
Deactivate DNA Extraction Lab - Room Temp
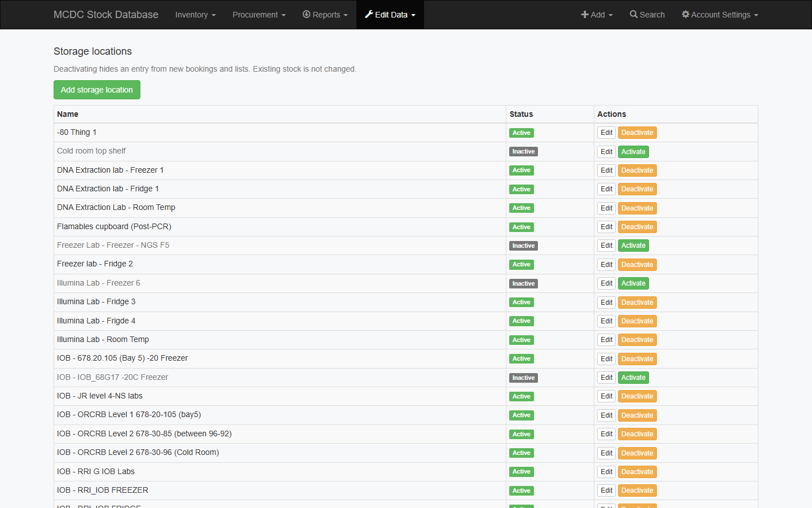[x=637, y=208]
